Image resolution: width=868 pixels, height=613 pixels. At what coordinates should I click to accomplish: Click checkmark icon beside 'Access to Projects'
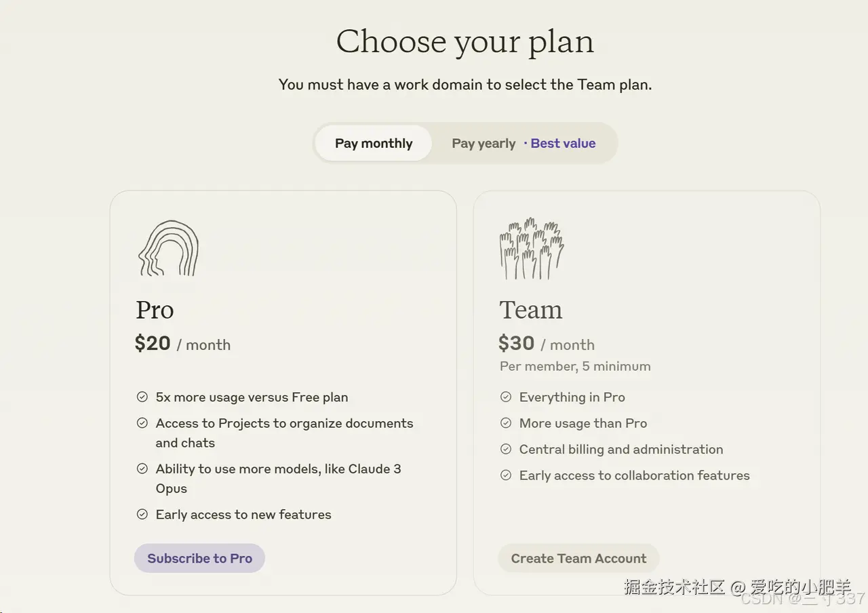[x=142, y=423]
